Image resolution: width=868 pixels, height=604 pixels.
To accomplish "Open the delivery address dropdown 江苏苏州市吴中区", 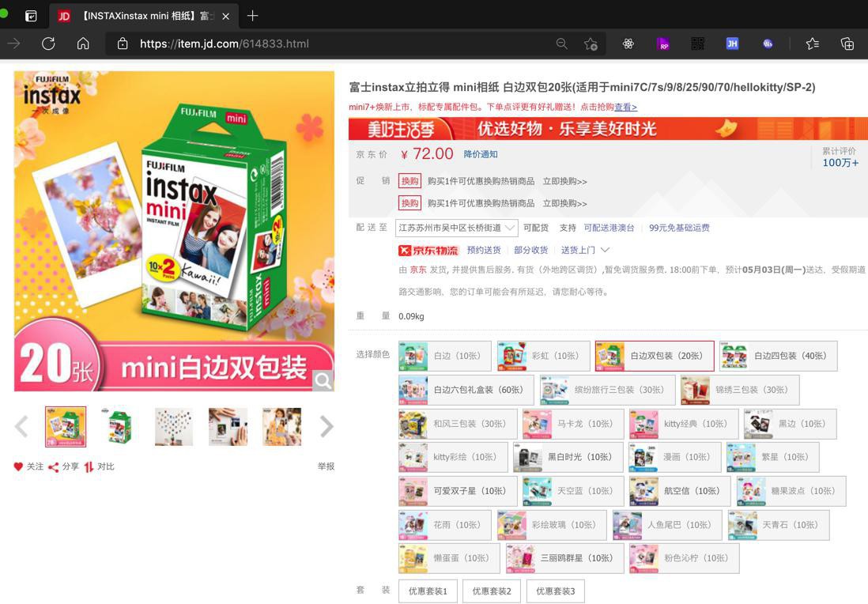I will [x=457, y=228].
